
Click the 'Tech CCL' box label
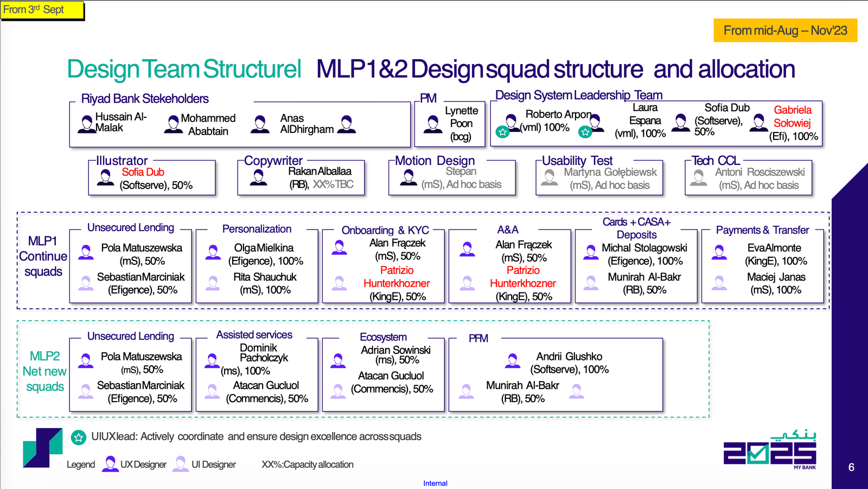point(716,161)
